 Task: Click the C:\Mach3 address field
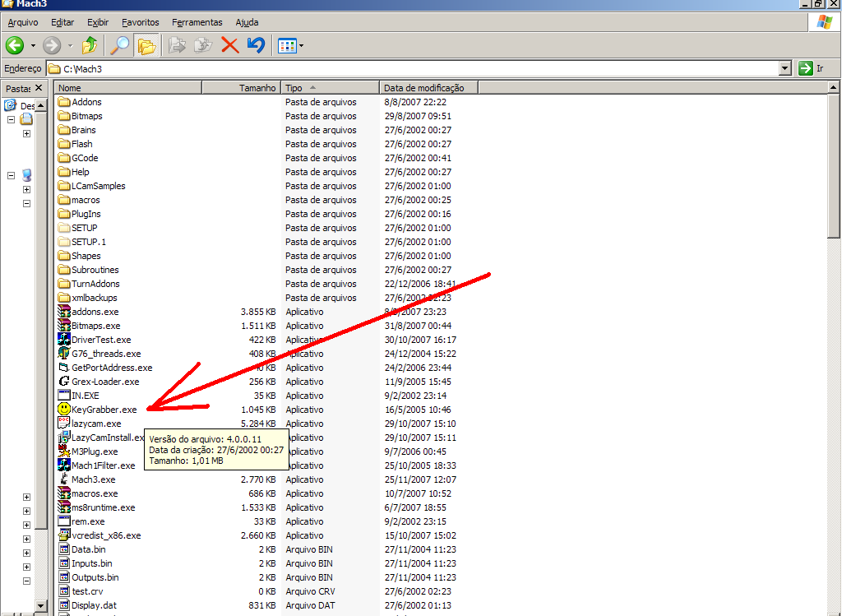[x=413, y=68]
